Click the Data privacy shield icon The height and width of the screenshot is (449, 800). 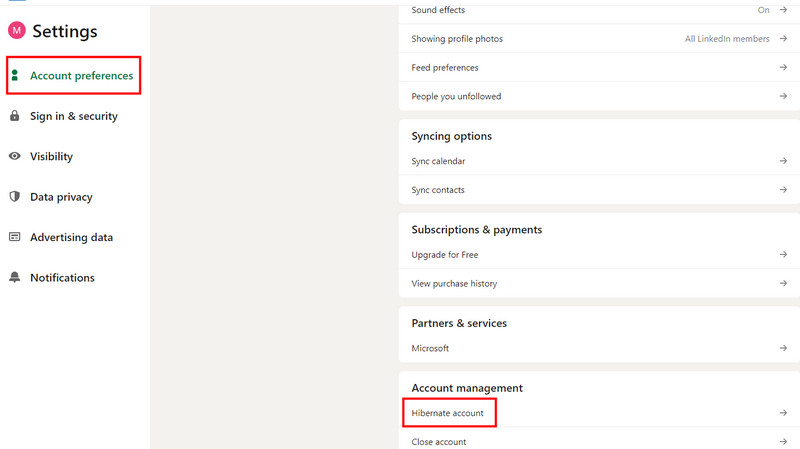click(x=15, y=197)
